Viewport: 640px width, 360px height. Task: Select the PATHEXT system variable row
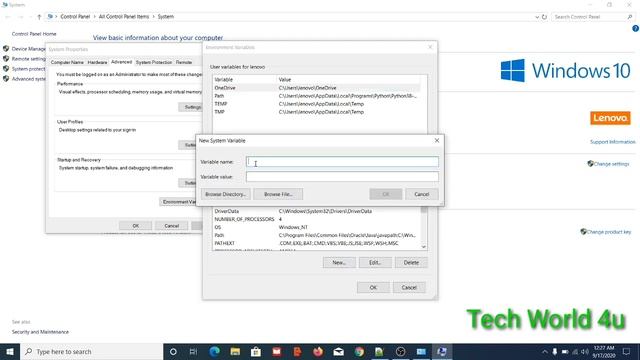pos(316,243)
